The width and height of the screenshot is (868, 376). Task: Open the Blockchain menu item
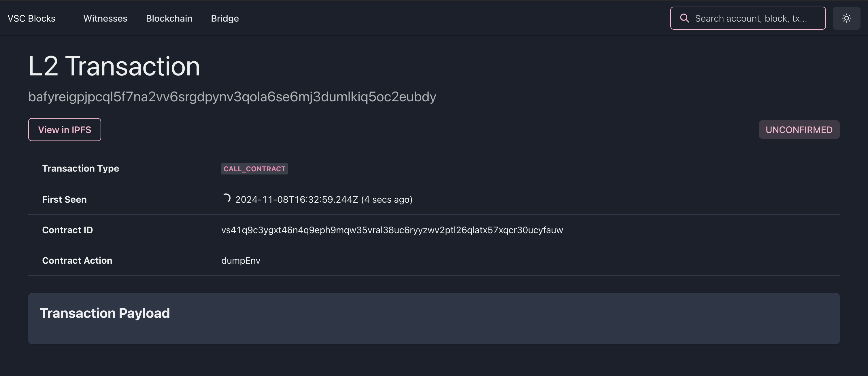pos(169,18)
